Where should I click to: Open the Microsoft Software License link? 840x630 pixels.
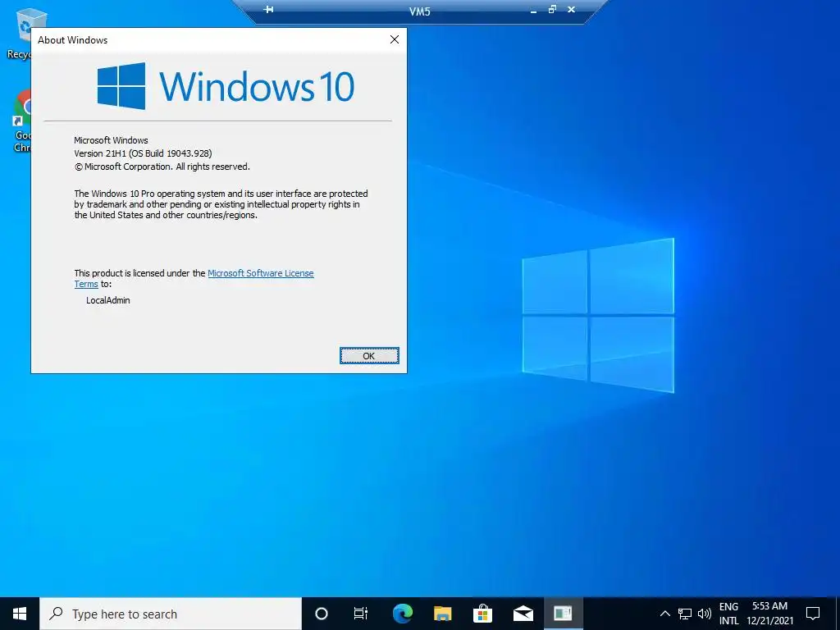coord(260,273)
